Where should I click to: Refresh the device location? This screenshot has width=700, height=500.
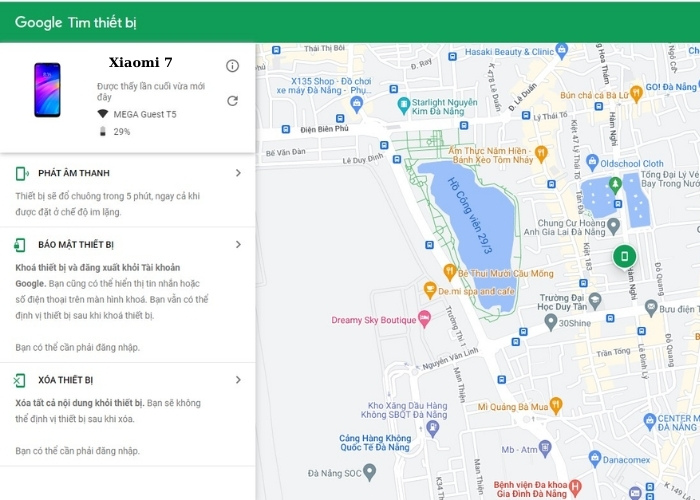[232, 100]
